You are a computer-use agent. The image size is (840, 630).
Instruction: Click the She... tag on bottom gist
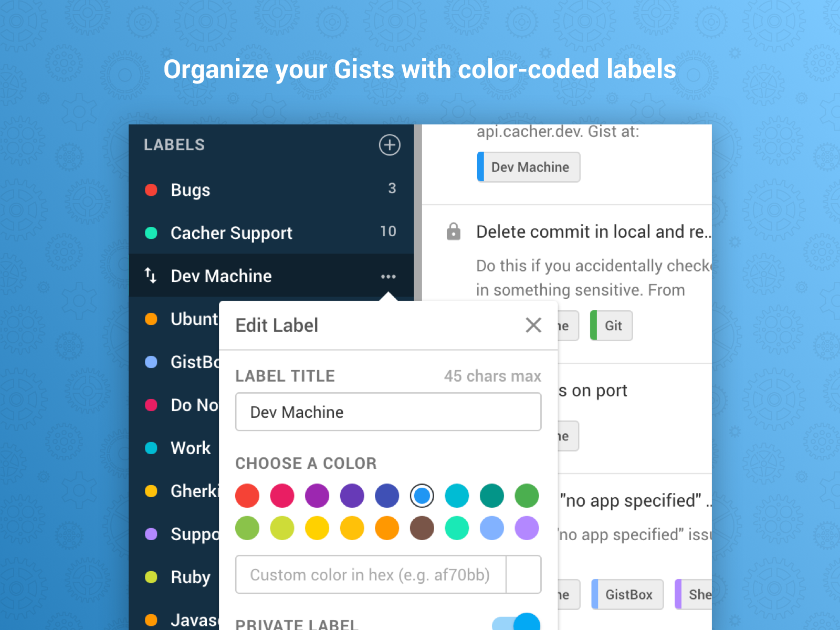pyautogui.click(x=694, y=594)
